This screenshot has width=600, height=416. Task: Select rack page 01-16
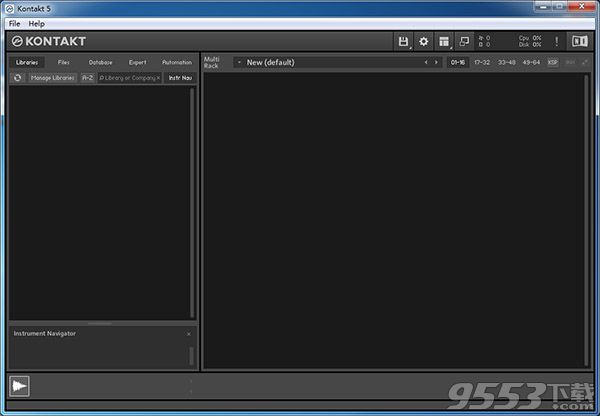[458, 62]
